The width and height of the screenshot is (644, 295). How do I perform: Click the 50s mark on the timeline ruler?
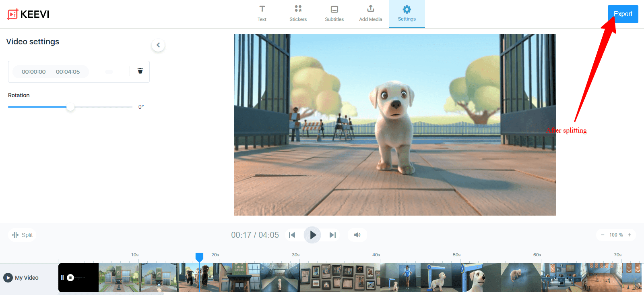point(457,255)
